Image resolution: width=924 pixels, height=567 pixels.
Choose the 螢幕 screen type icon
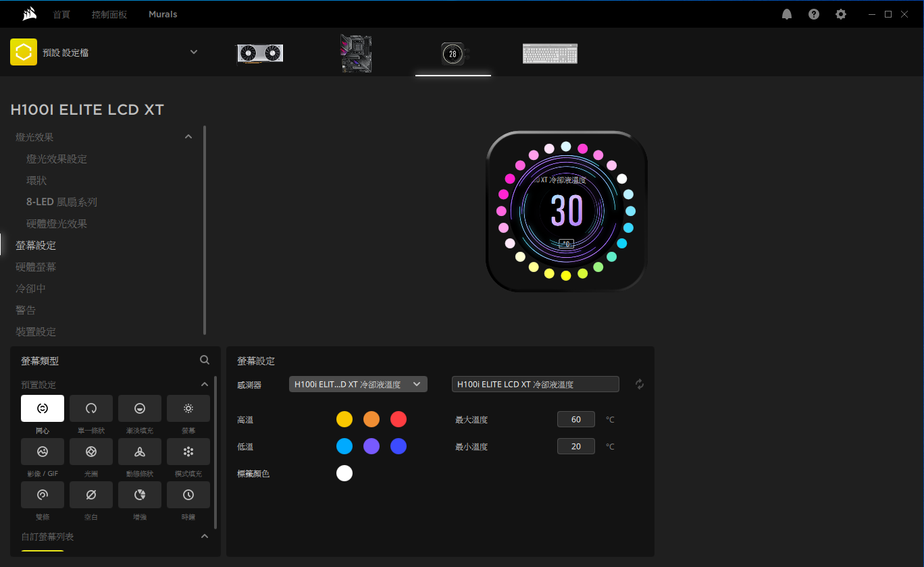click(188, 408)
